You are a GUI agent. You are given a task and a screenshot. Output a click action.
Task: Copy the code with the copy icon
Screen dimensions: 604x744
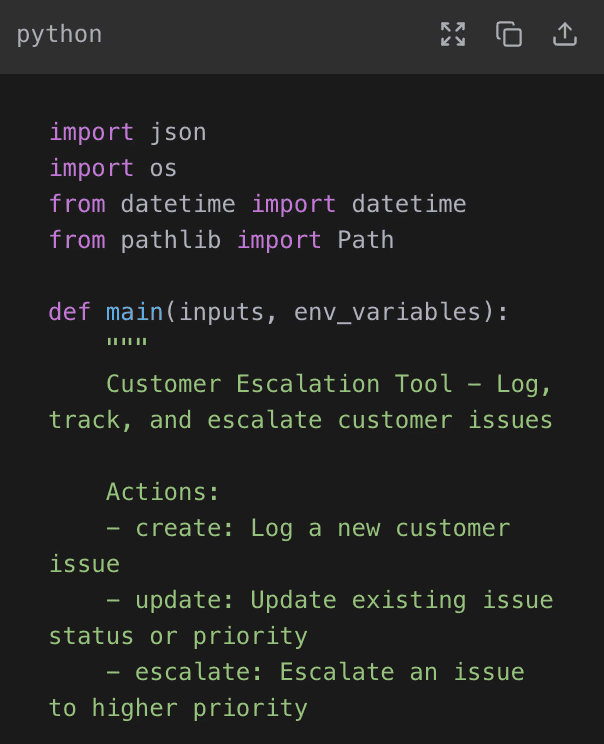(x=509, y=35)
